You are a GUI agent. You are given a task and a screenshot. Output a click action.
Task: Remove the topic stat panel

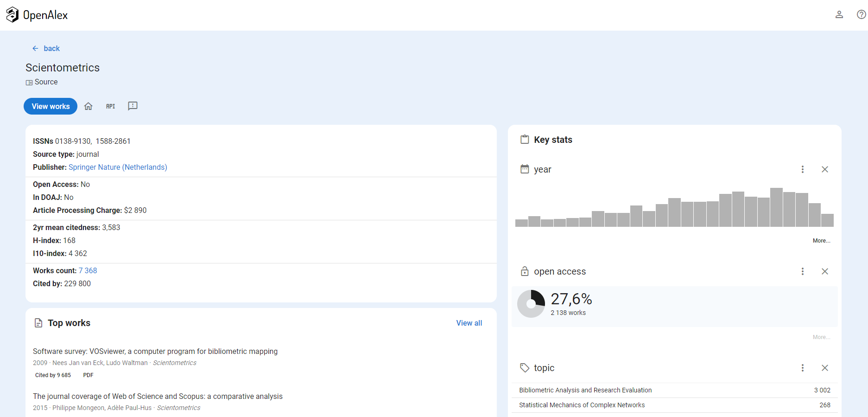[825, 368]
